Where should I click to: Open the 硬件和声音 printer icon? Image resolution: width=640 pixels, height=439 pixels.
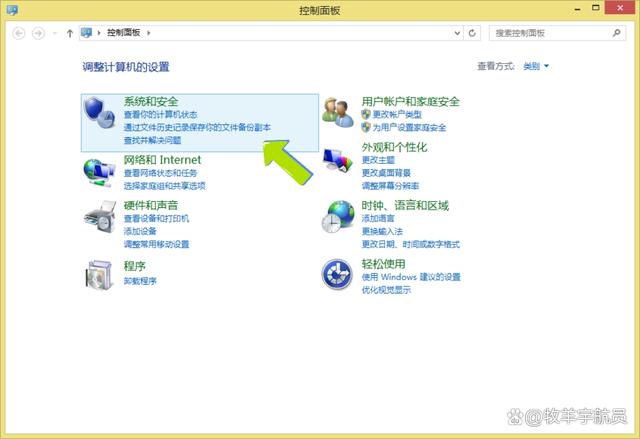tap(100, 217)
